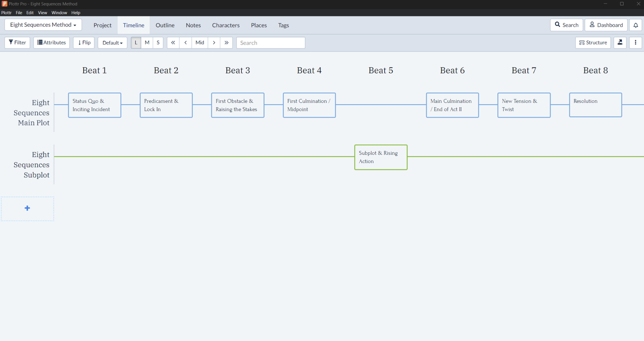
Task: Click the Beat 5 heading
Action: tap(381, 71)
